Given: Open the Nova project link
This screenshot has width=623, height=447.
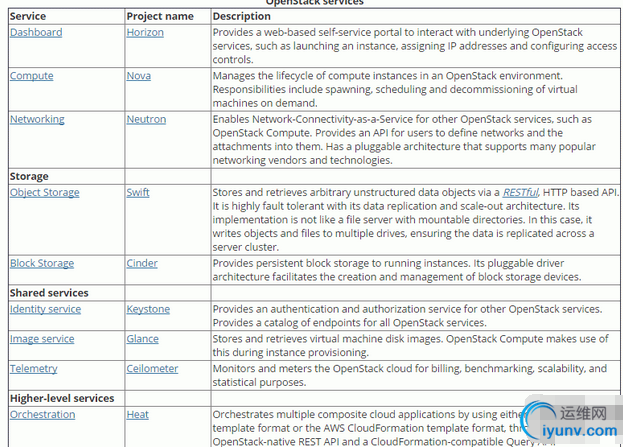Looking at the screenshot, I should tap(139, 76).
